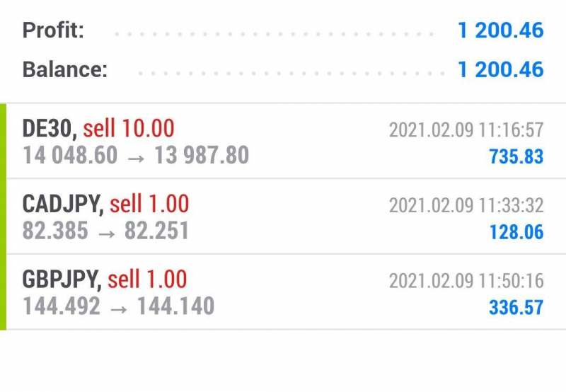This screenshot has height=392, width=566.
Task: Click GBPJPY profit value 336.57
Action: coord(516,307)
